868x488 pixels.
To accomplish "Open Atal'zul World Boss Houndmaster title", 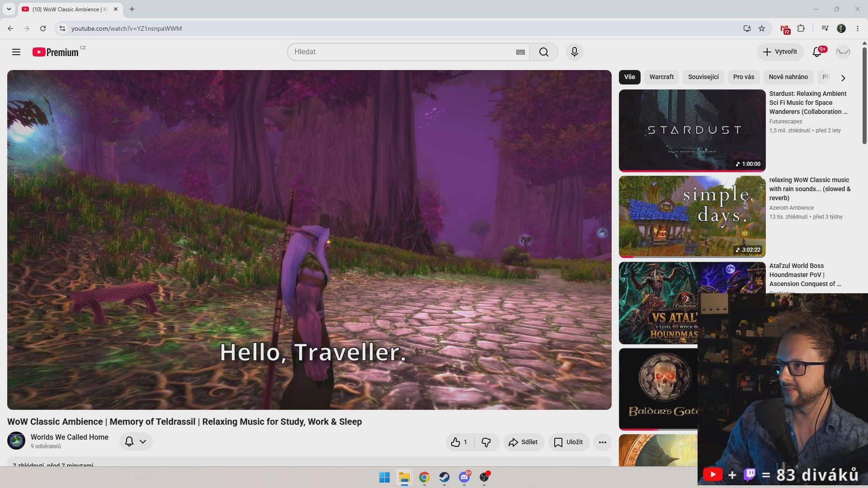I will point(805,275).
